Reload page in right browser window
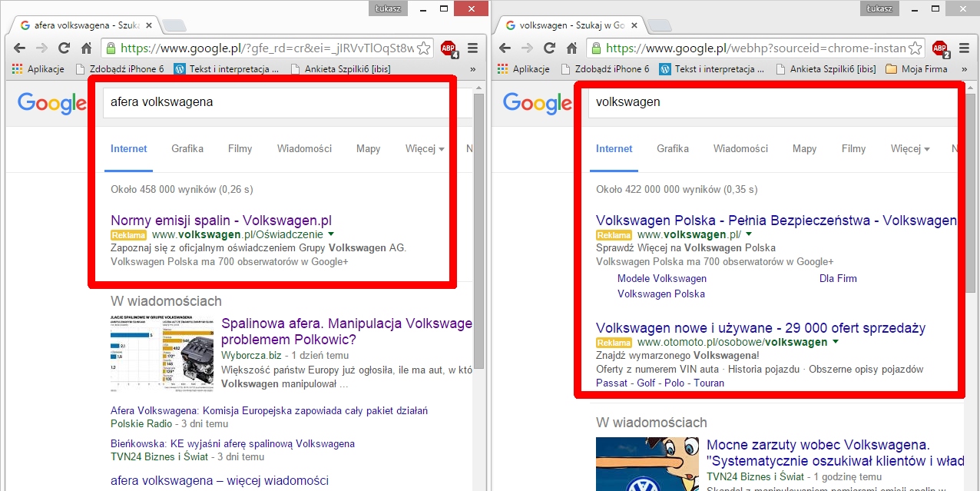Screen dimensions: 980x491 point(550,48)
